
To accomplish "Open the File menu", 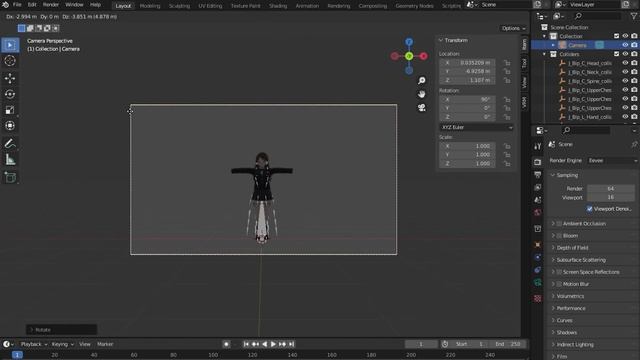I will pos(17,5).
